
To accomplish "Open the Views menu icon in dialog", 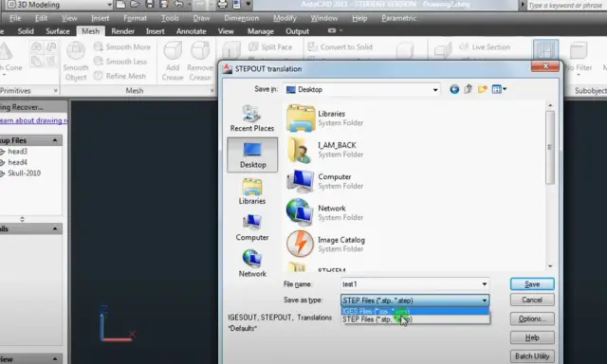I will pos(499,89).
